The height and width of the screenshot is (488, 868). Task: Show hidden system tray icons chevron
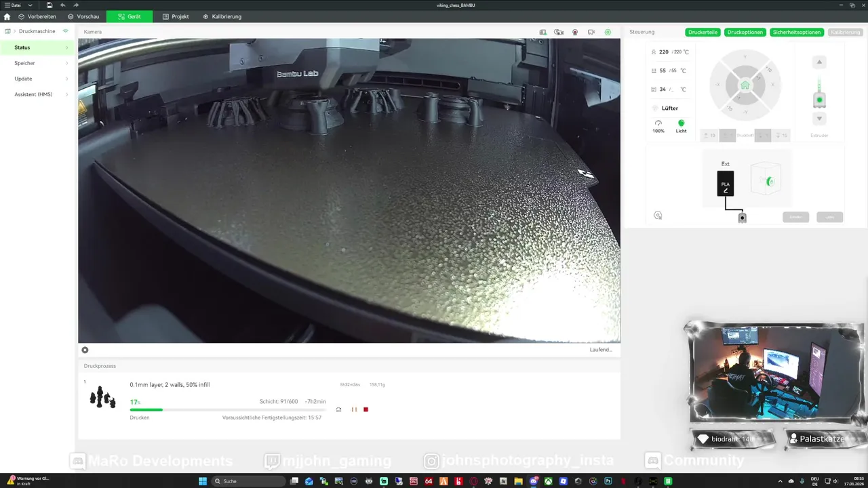pyautogui.click(x=779, y=481)
